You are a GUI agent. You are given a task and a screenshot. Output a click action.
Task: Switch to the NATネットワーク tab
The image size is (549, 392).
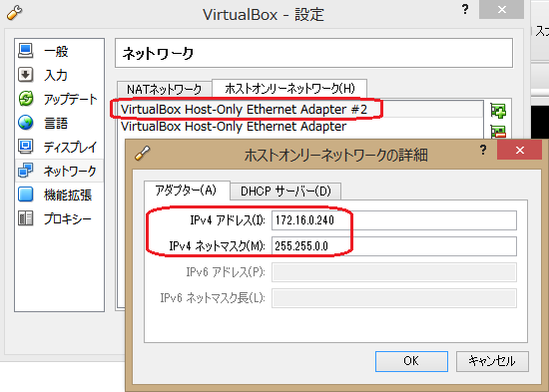(165, 89)
